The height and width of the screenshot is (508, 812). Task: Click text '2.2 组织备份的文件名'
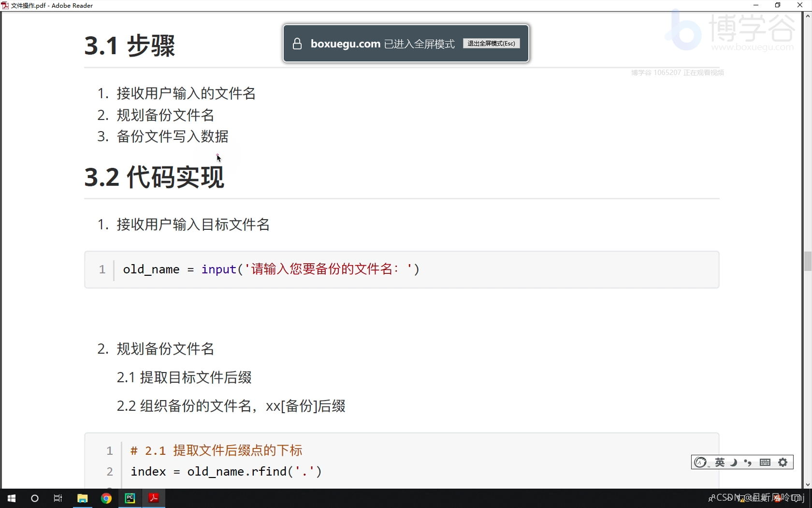[x=184, y=406]
